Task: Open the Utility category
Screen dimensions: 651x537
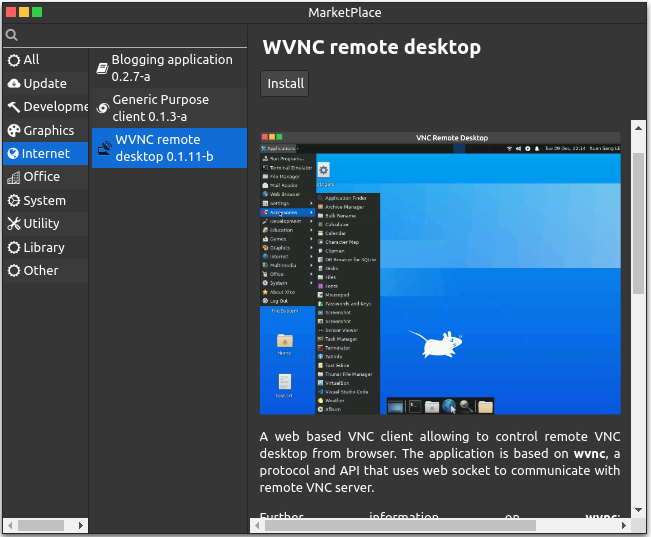Action: click(45, 224)
